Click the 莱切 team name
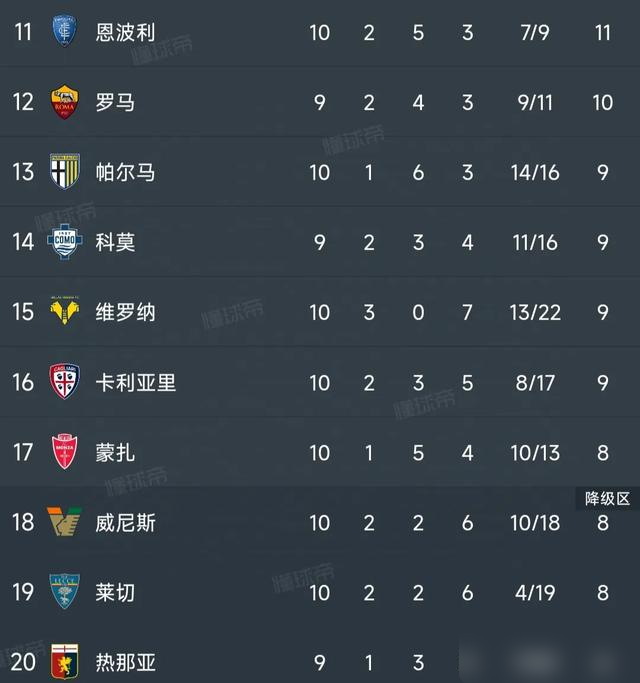The image size is (640, 683). click(x=115, y=592)
